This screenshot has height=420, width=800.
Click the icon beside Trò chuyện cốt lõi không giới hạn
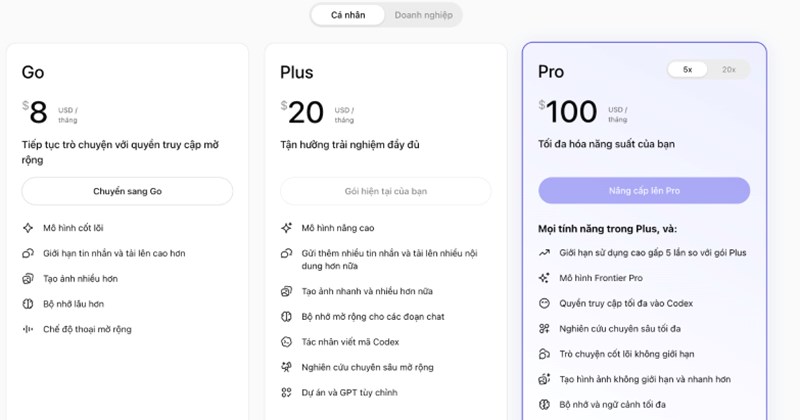pyautogui.click(x=544, y=354)
